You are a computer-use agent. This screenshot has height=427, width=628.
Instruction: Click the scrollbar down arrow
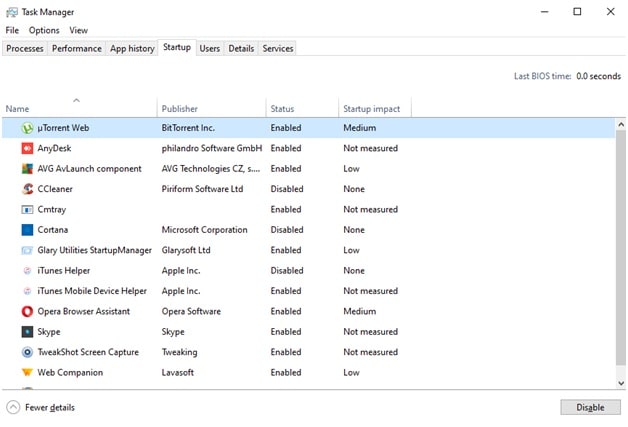(621, 383)
